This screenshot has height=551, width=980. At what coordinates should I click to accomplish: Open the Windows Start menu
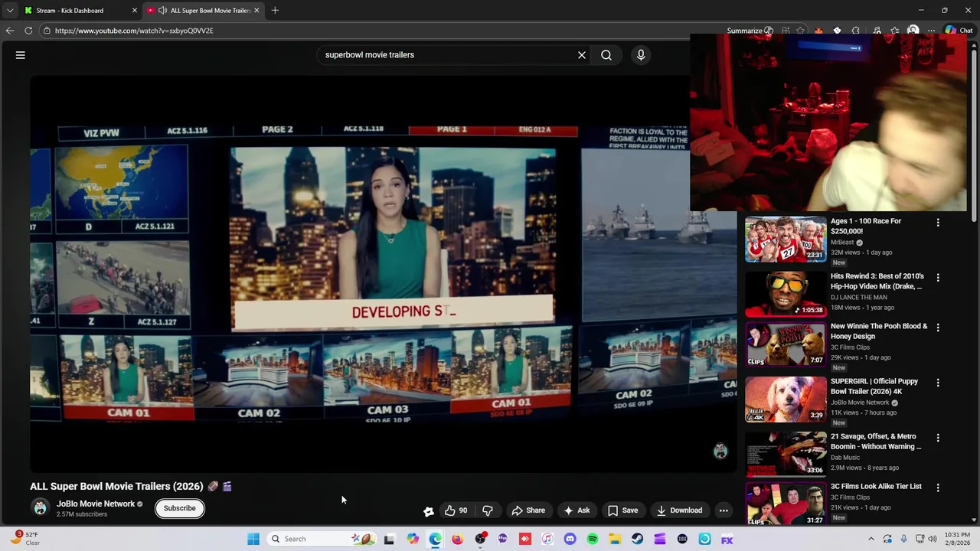[253, 539]
